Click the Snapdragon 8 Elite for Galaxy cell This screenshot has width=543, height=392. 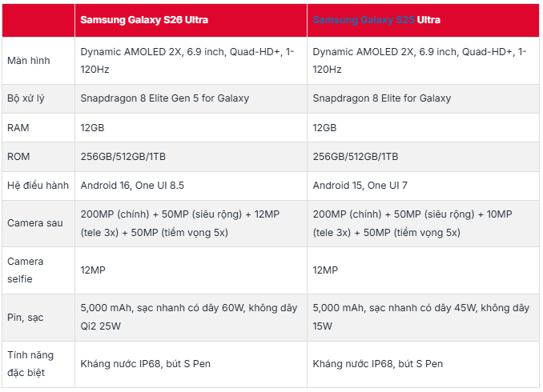(x=381, y=98)
